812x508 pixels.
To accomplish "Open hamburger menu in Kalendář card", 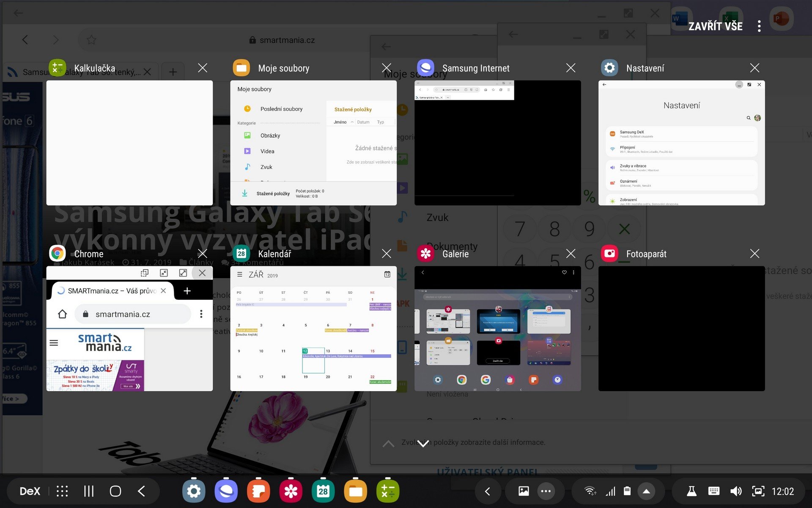I will click(239, 275).
